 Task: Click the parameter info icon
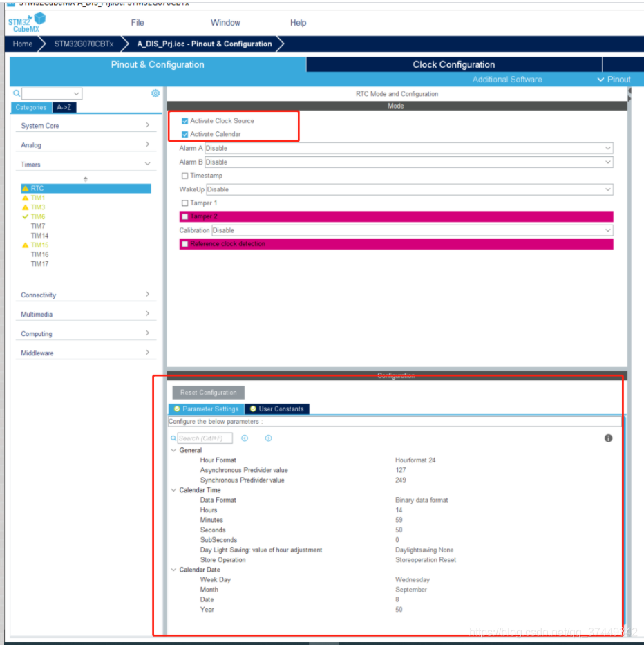tap(608, 438)
